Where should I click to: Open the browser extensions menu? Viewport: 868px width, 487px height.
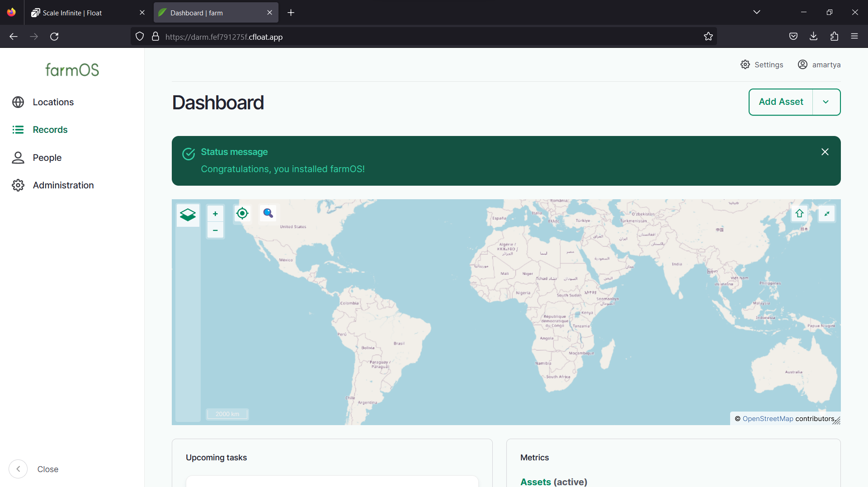[x=834, y=37]
